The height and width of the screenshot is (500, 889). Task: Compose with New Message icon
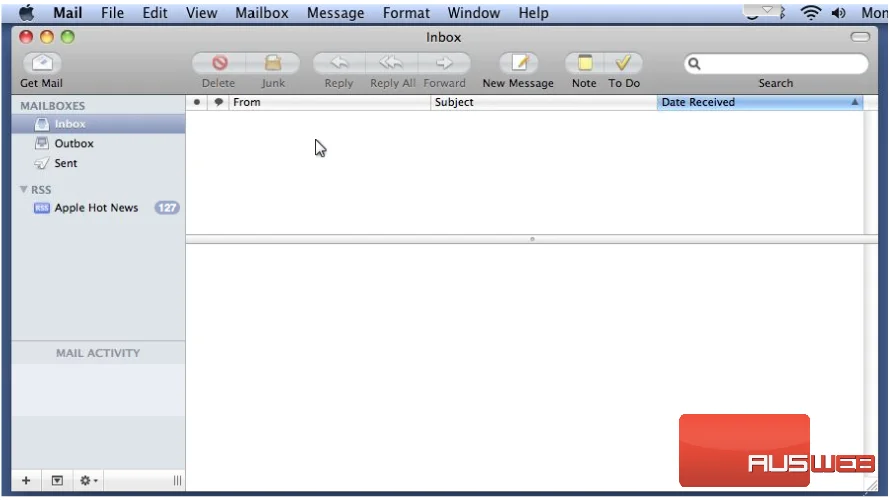(x=519, y=63)
